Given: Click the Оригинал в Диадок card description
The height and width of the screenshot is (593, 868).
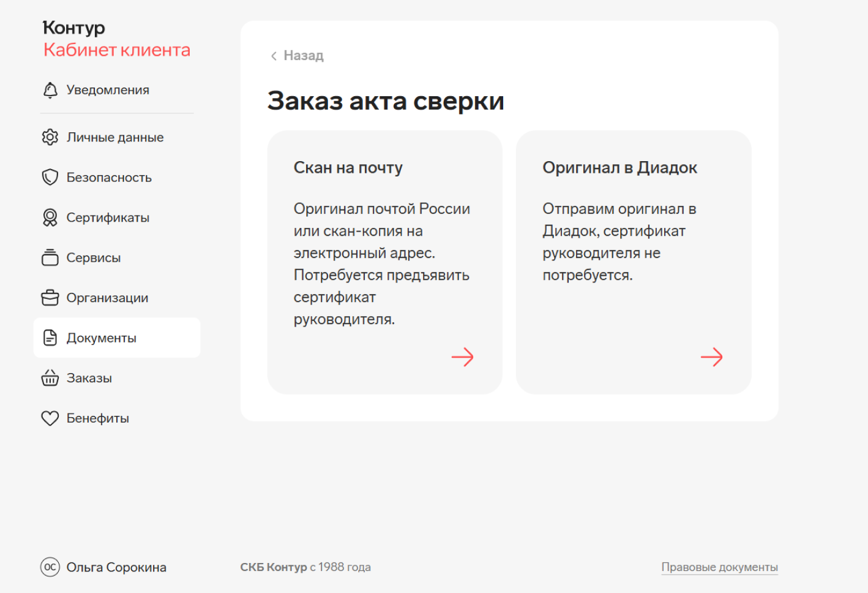Looking at the screenshot, I should coord(619,242).
